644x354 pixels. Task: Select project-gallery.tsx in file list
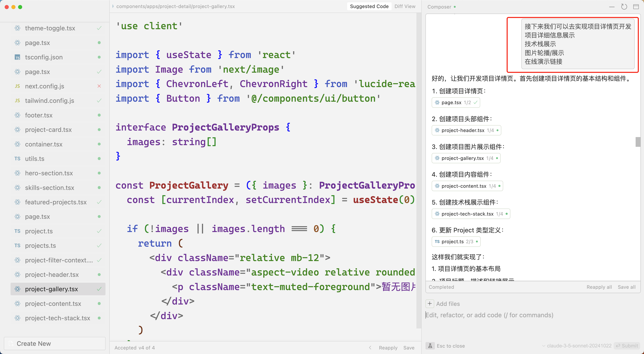(x=58, y=289)
